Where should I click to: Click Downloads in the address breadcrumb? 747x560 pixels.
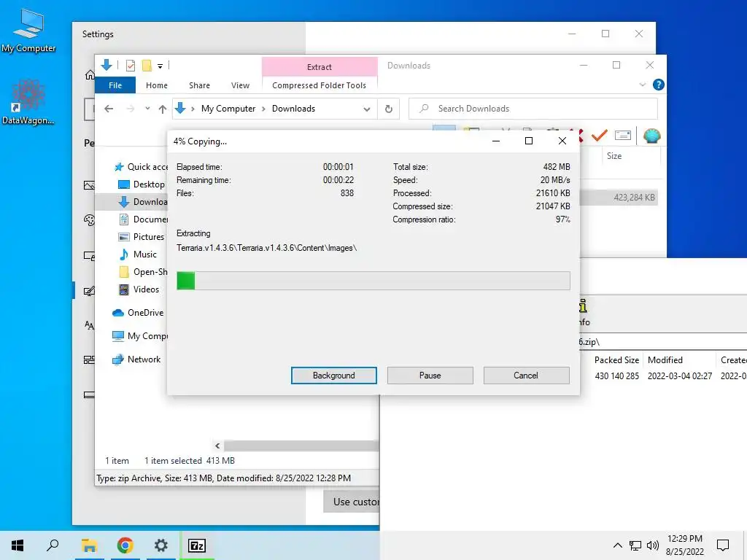tap(293, 109)
